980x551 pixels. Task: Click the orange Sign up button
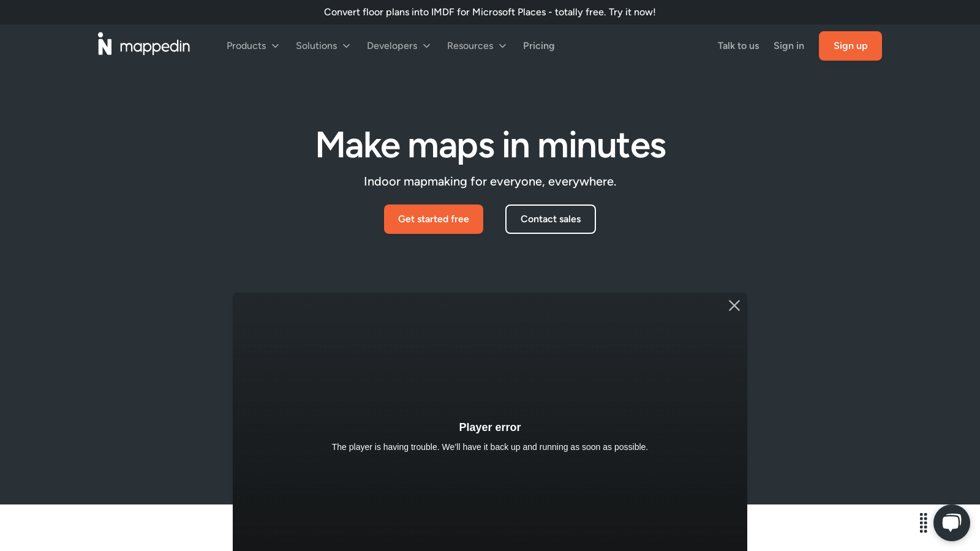pyautogui.click(x=850, y=46)
